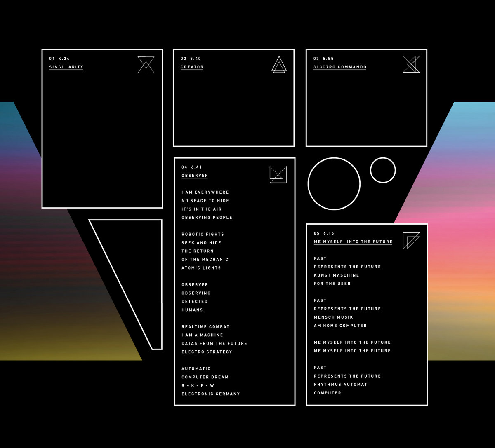Viewport: 495px width, 448px height.
Task: Click the geometric symbol beside the Observer title
Action: (x=278, y=175)
